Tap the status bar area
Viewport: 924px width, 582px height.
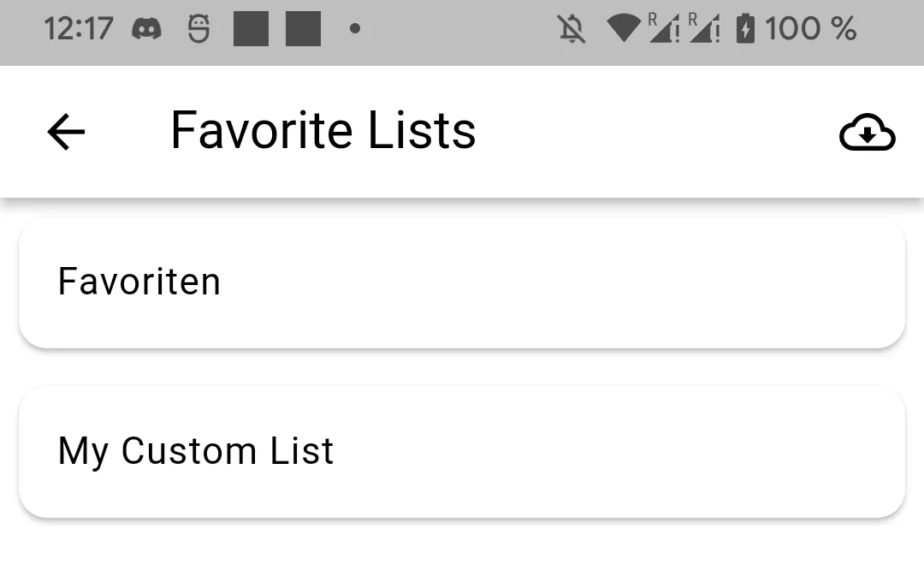(x=462, y=31)
